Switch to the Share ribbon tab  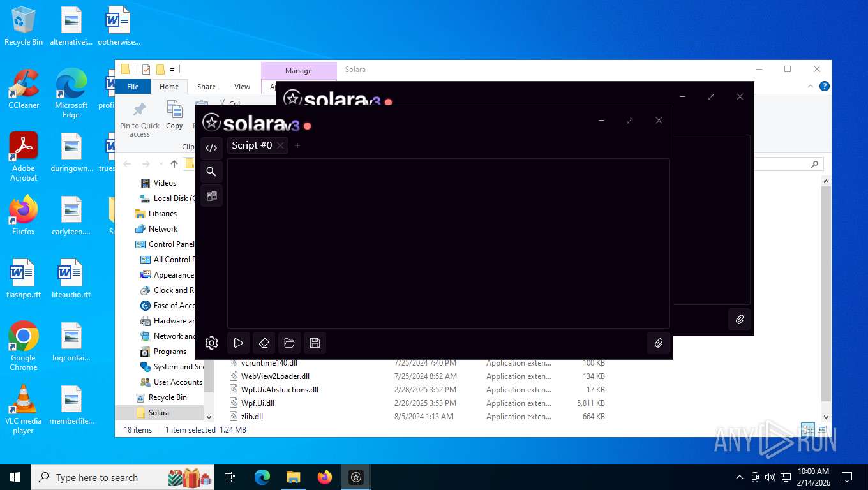pos(206,87)
